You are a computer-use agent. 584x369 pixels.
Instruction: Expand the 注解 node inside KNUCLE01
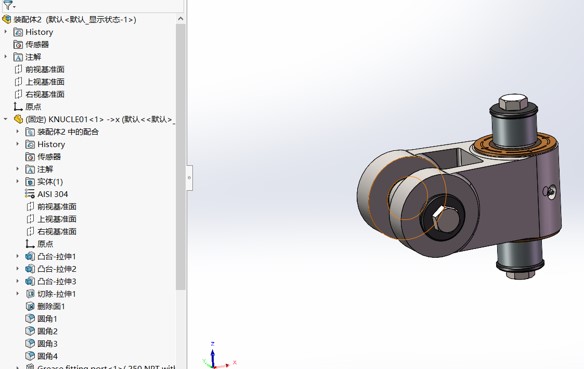[18, 169]
